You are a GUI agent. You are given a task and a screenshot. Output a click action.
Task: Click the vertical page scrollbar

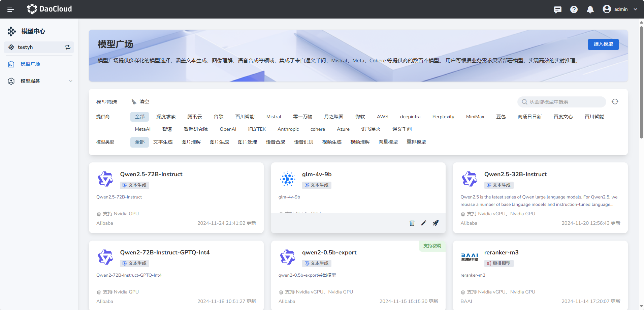point(641,83)
